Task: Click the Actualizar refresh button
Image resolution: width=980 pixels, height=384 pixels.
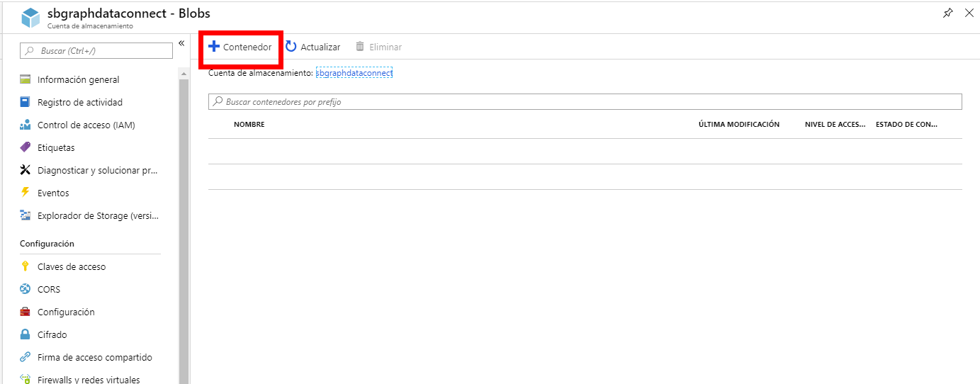Action: tap(312, 47)
